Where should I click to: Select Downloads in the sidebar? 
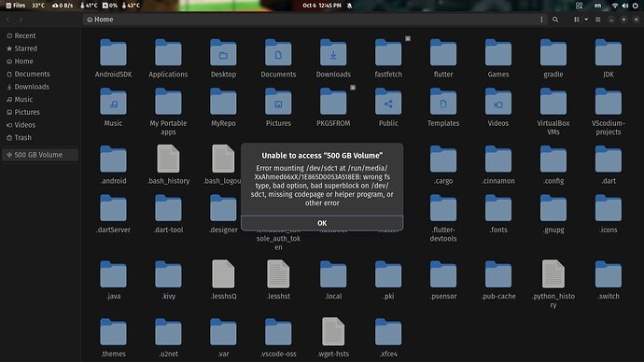coord(40,87)
